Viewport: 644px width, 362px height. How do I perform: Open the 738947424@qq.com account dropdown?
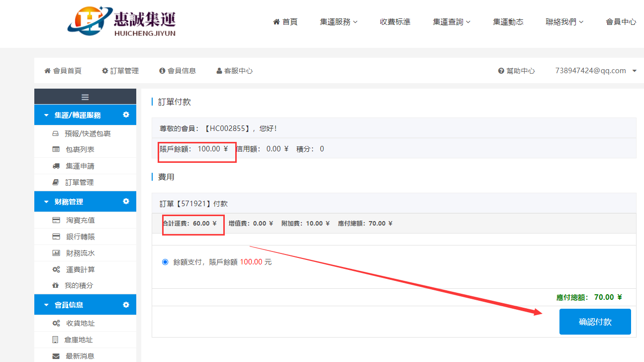tap(595, 71)
